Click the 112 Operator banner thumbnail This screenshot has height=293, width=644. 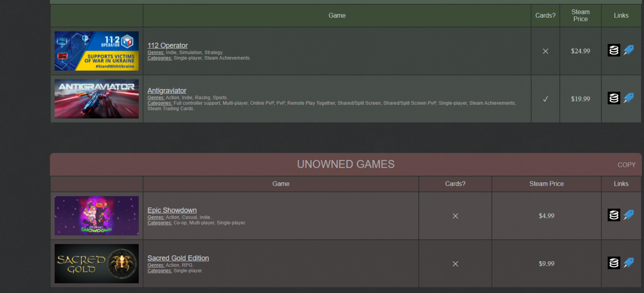[x=96, y=51]
